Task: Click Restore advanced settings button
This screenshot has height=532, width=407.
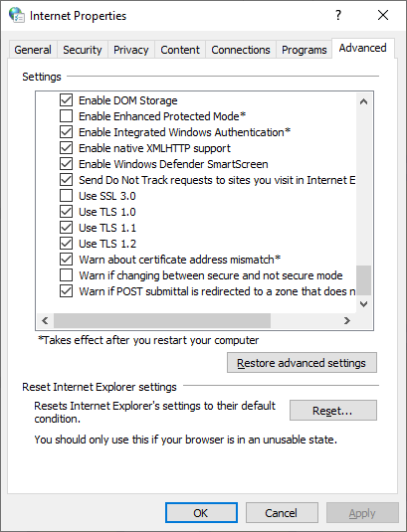Action: [302, 363]
